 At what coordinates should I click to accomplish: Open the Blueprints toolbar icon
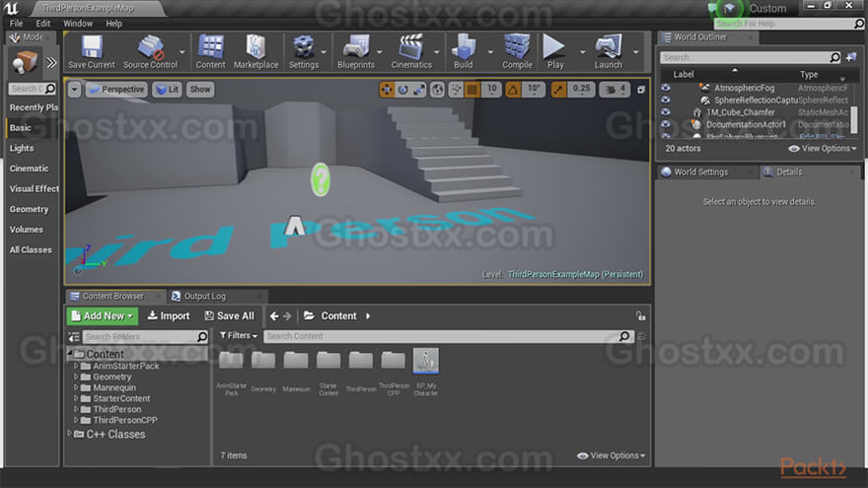click(x=356, y=51)
